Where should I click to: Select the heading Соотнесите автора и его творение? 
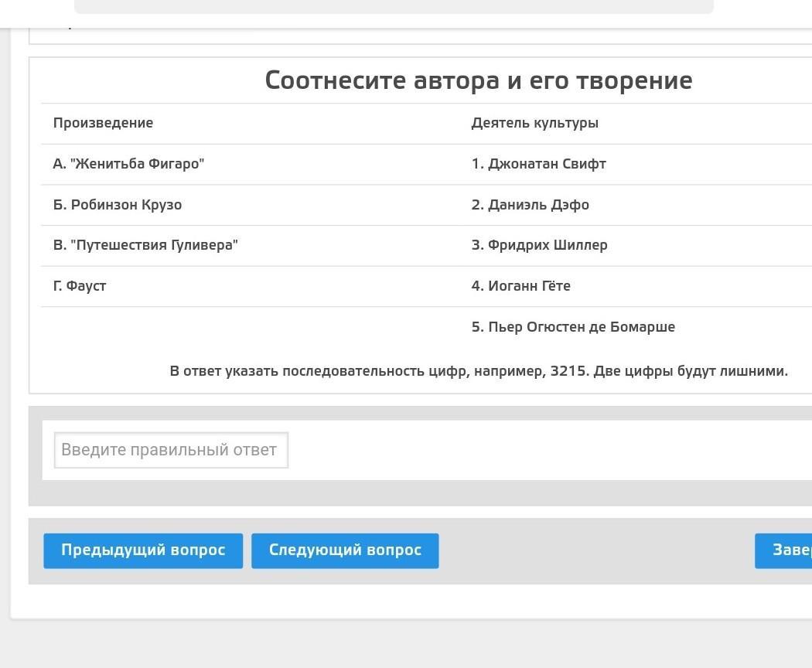click(x=479, y=80)
